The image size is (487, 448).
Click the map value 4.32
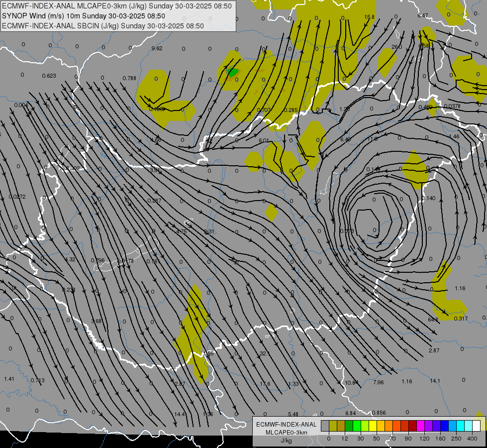point(70,259)
